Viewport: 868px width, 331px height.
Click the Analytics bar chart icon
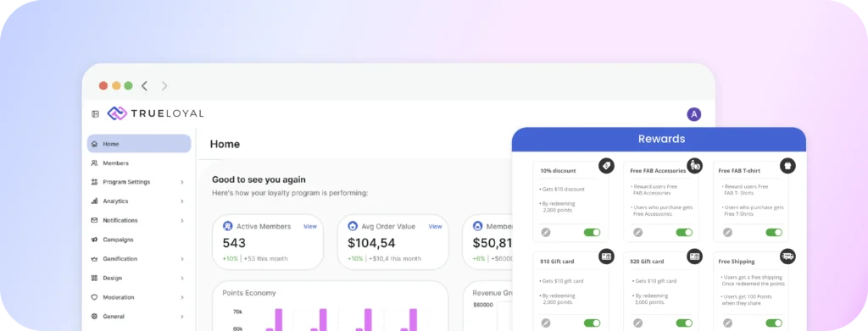click(94, 201)
